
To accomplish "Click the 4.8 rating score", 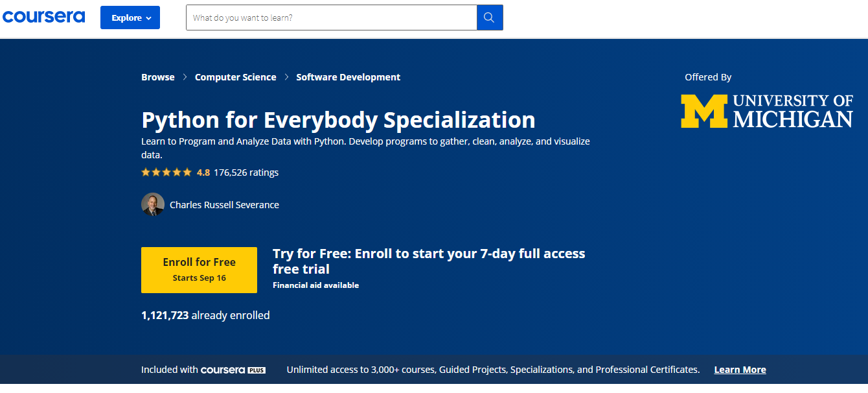I will click(203, 173).
